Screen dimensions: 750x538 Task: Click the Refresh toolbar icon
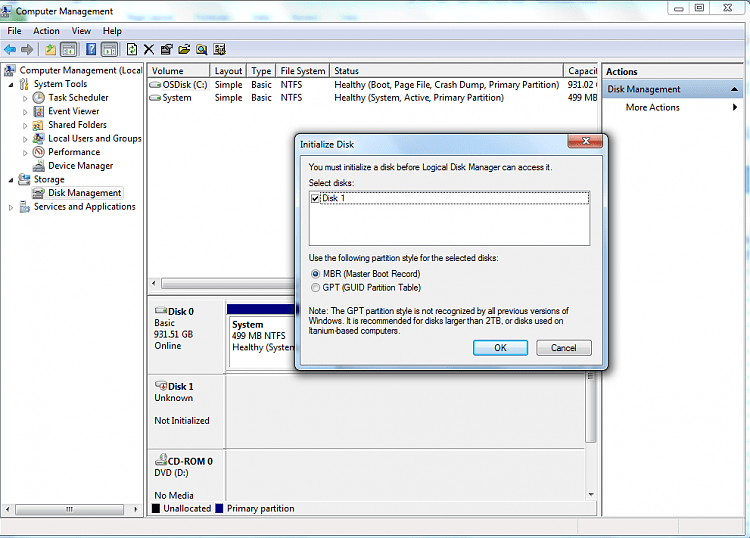tap(132, 49)
